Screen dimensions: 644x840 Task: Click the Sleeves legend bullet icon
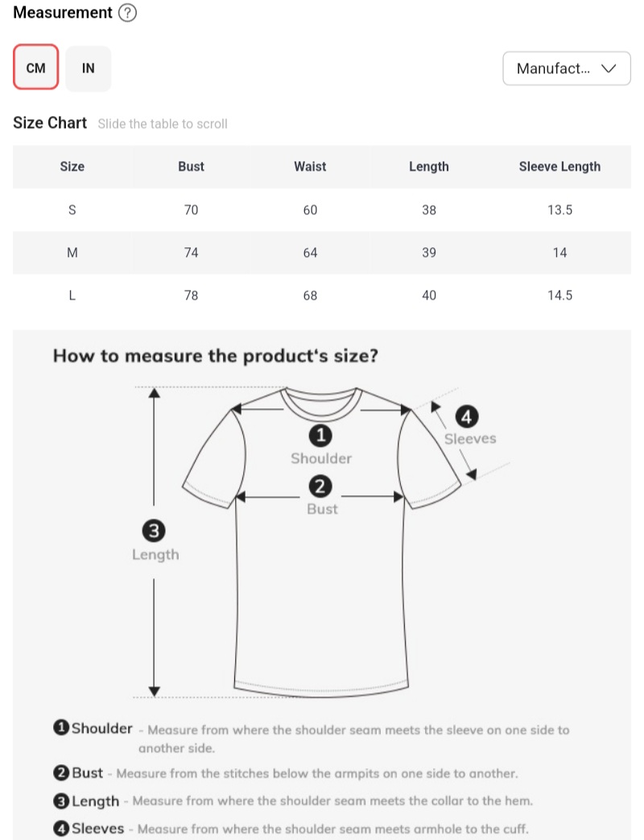(61, 828)
